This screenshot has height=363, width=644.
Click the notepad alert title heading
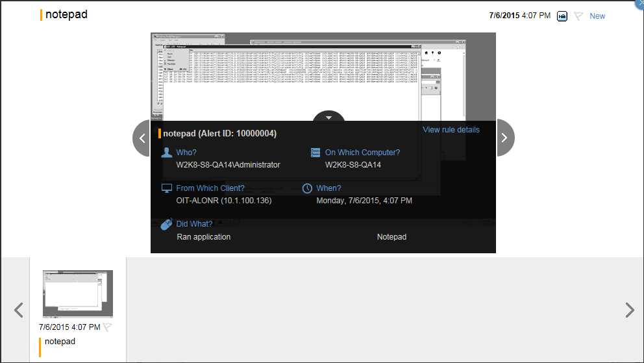(66, 14)
